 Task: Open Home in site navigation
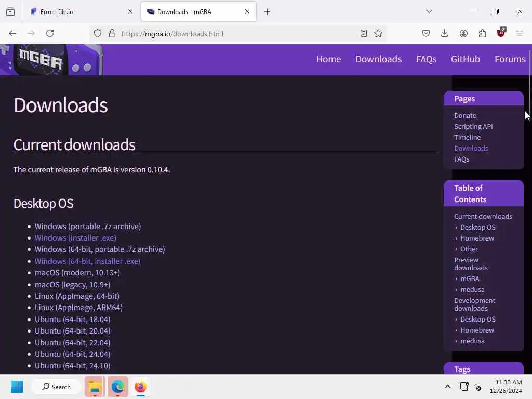[x=328, y=59]
